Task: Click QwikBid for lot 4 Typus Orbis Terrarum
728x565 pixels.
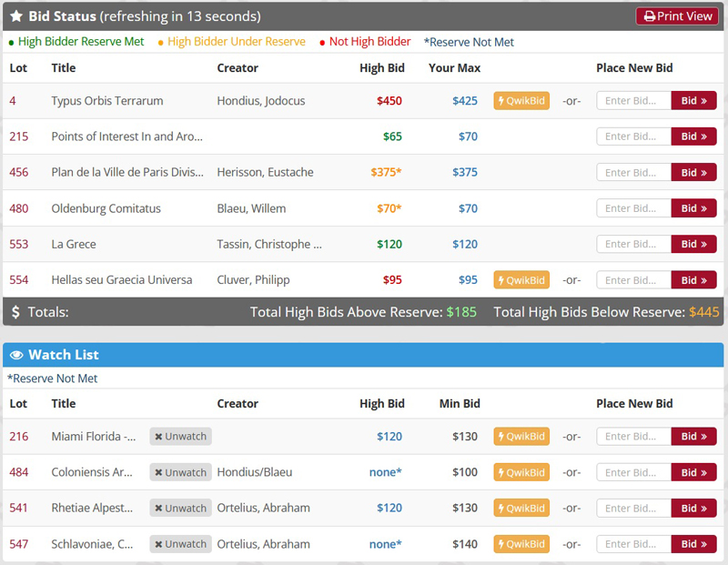Action: (x=522, y=101)
